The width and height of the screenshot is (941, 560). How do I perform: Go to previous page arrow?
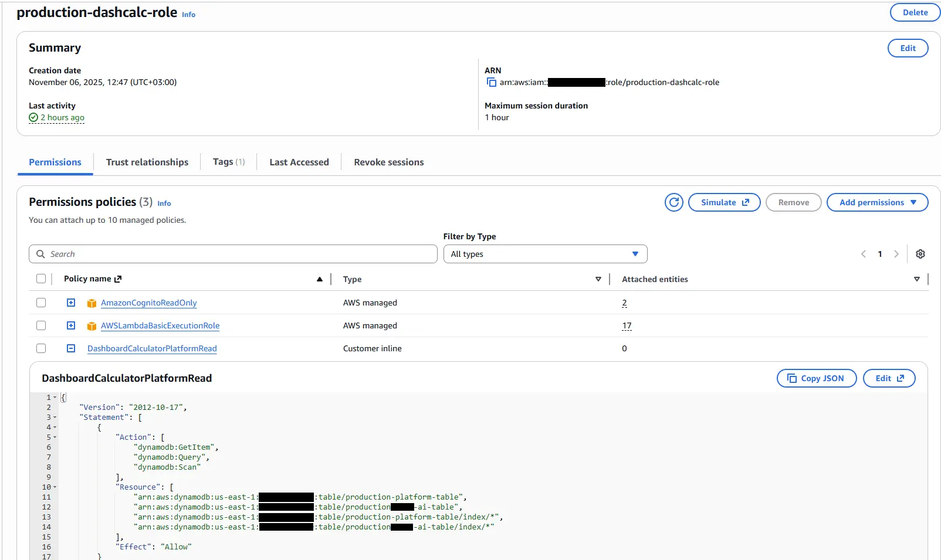click(864, 254)
